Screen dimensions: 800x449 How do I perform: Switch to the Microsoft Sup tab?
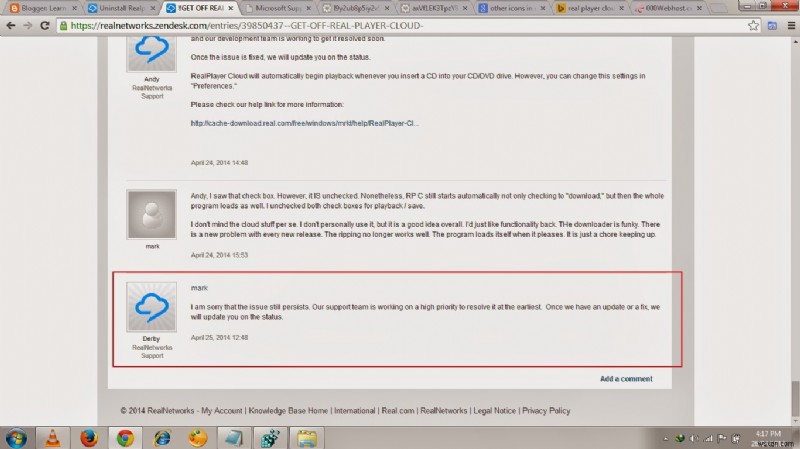tap(278, 8)
